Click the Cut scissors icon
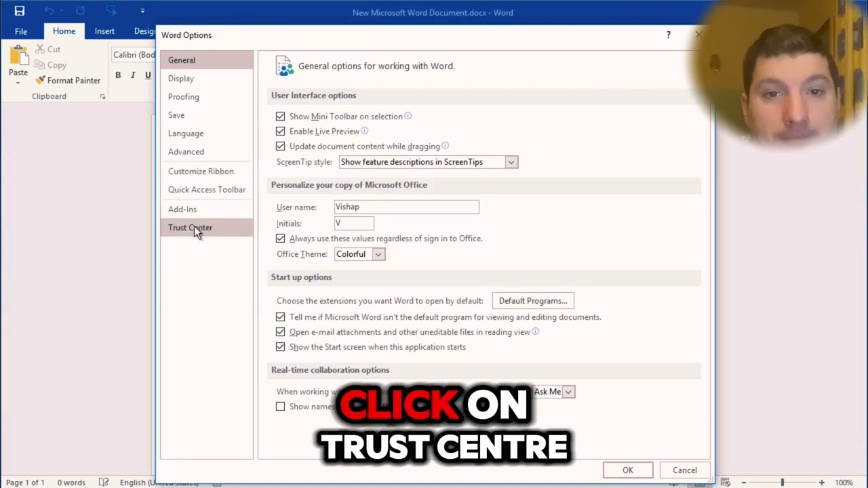 click(40, 49)
